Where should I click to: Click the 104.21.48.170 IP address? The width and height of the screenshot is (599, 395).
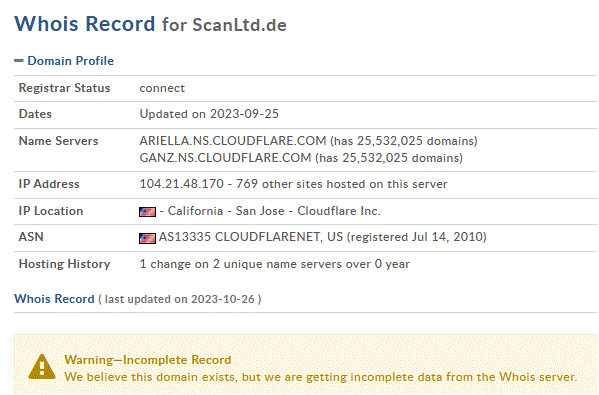pyautogui.click(x=181, y=184)
